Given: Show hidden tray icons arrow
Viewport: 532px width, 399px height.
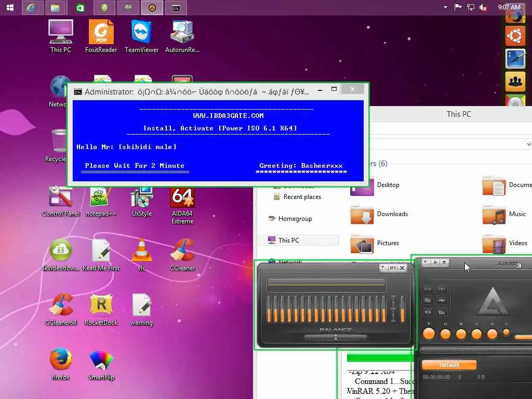Looking at the screenshot, I should click(x=445, y=7).
